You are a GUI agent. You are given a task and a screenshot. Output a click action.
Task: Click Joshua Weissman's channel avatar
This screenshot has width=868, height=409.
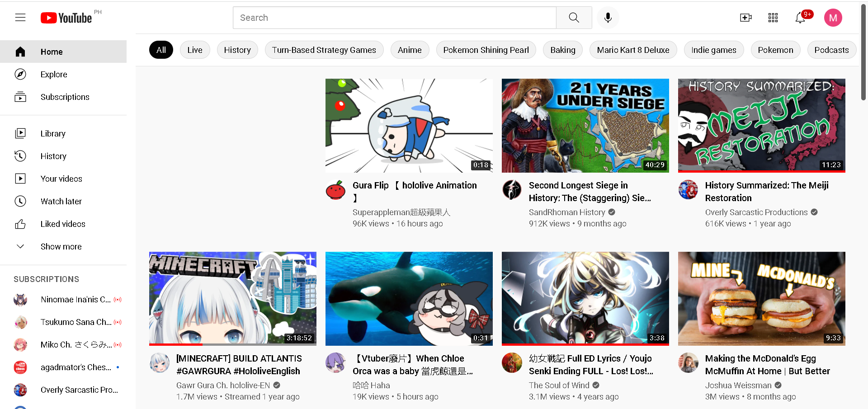click(x=688, y=363)
